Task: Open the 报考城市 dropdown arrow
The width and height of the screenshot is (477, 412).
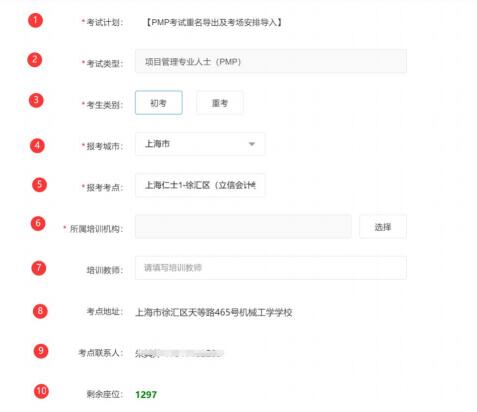Action: (252, 144)
